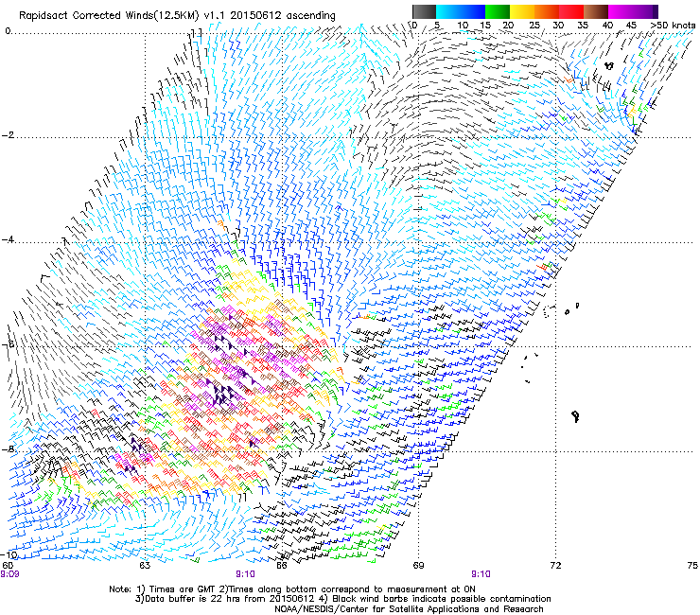This screenshot has height=615, width=700.
Task: Click the '25' legend scale label
Action: click(x=534, y=25)
